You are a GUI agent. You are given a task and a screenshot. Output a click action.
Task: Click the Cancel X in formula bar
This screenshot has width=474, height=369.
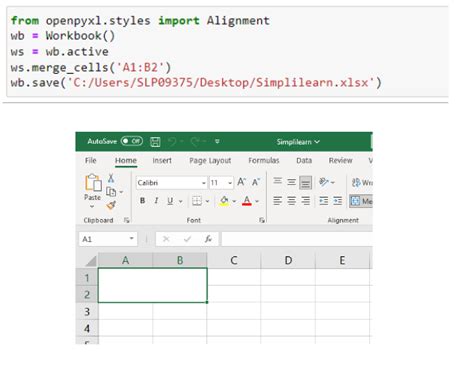[166, 239]
